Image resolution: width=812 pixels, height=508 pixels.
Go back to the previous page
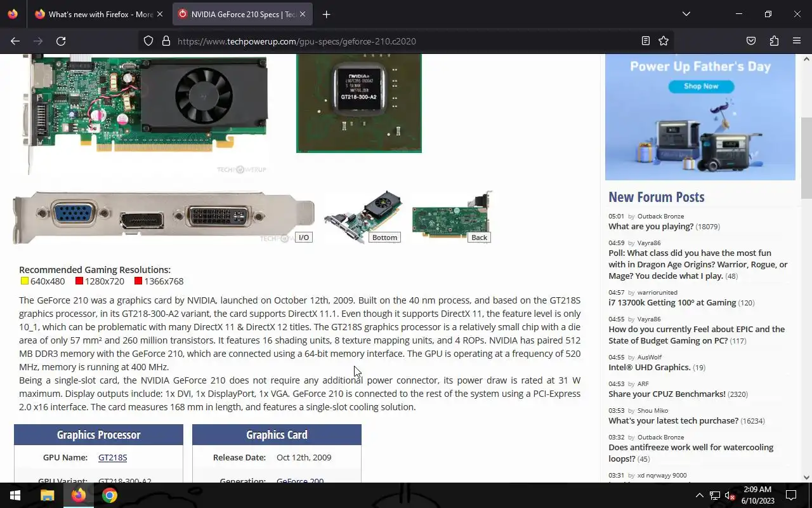15,41
